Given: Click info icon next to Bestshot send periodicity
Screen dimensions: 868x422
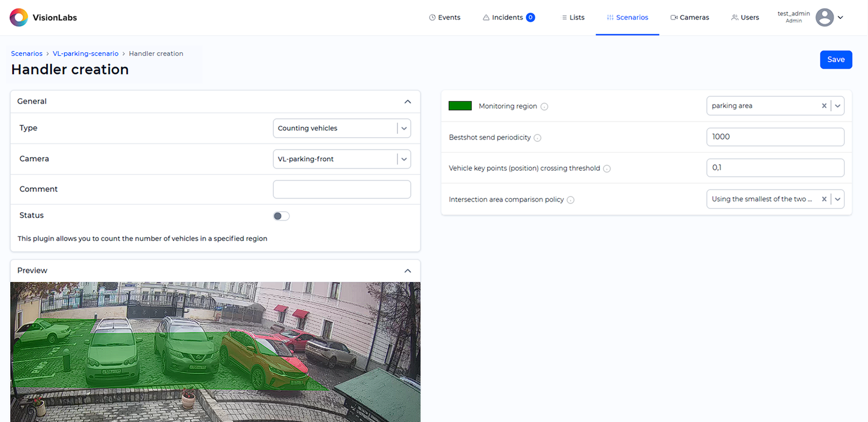Looking at the screenshot, I should (x=537, y=138).
